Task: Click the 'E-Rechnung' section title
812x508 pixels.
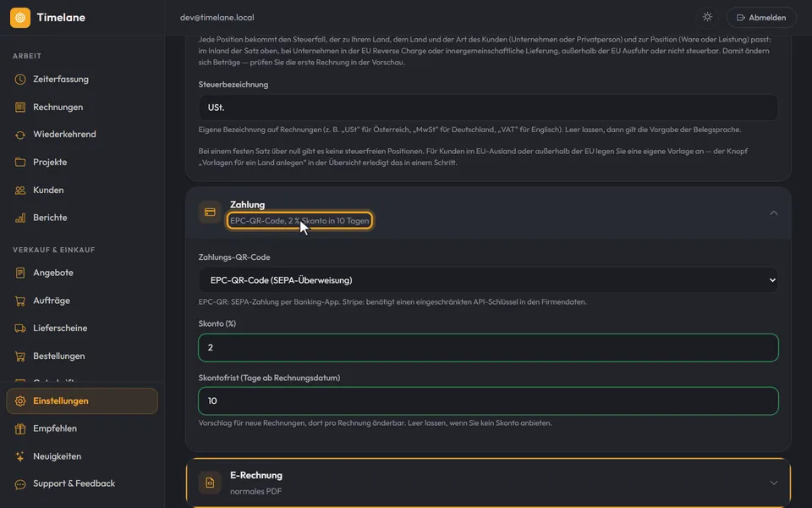Action: click(x=256, y=475)
